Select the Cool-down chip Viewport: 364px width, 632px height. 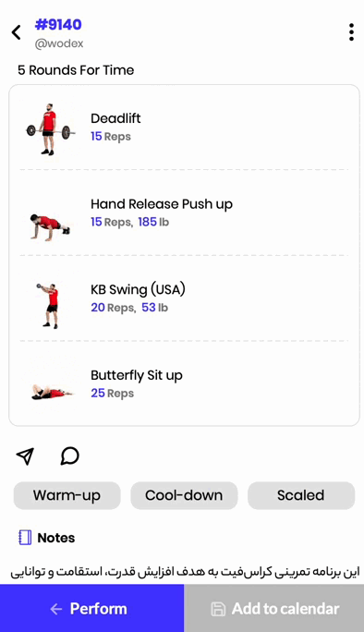coord(184,495)
